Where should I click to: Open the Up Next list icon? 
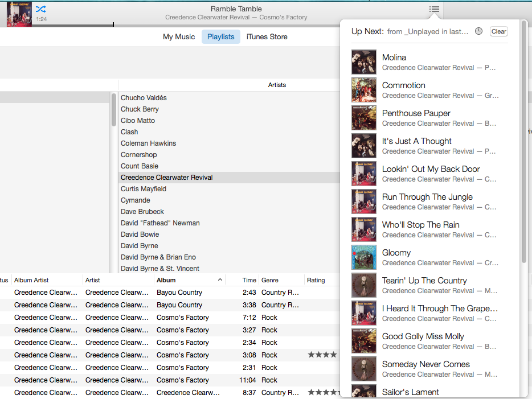click(434, 9)
